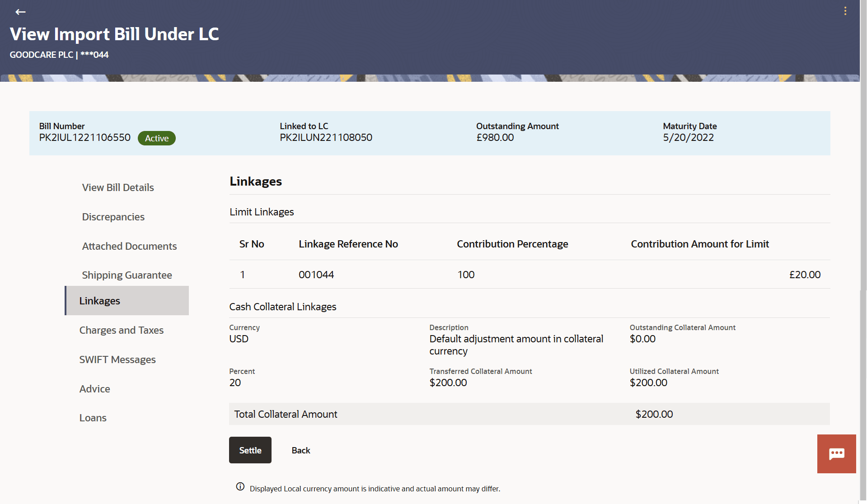Select the Total Collateral Amount row
Viewport: 867px width, 504px height.
[285, 414]
